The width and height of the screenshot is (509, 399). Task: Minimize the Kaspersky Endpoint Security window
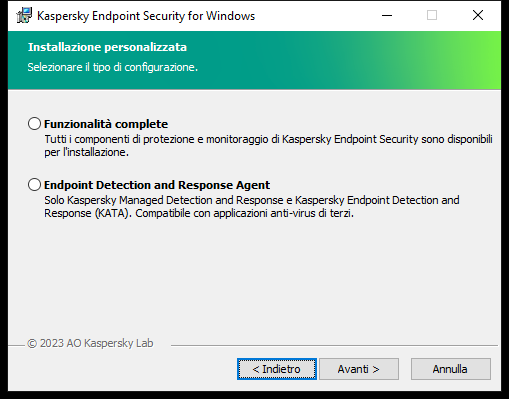(387, 15)
